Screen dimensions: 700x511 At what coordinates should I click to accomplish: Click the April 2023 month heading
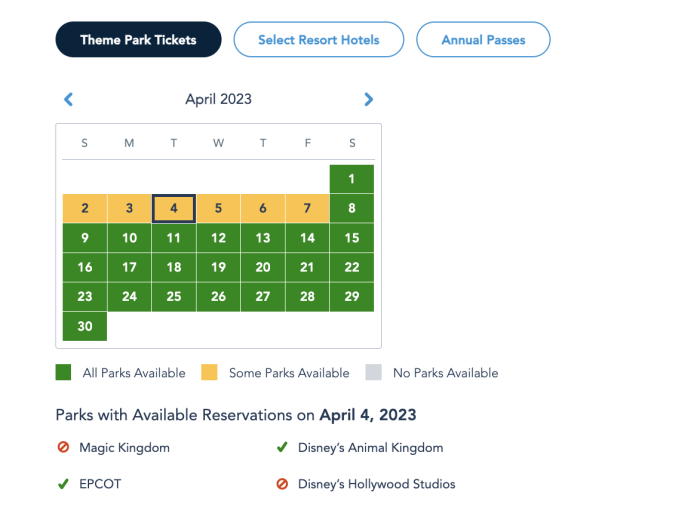point(218,99)
